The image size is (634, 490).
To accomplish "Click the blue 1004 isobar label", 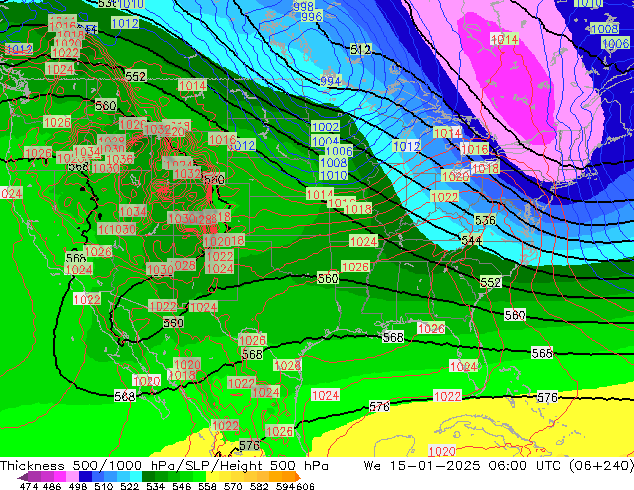I will (325, 141).
